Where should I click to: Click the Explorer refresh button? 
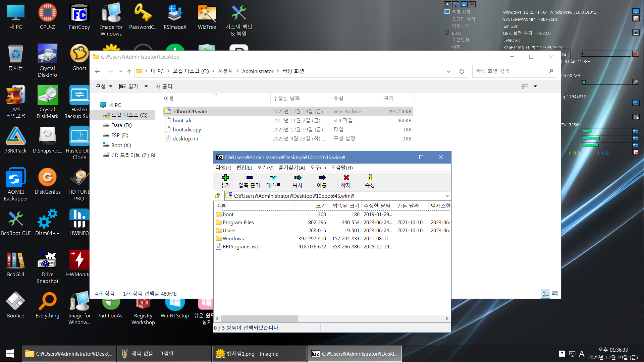462,71
